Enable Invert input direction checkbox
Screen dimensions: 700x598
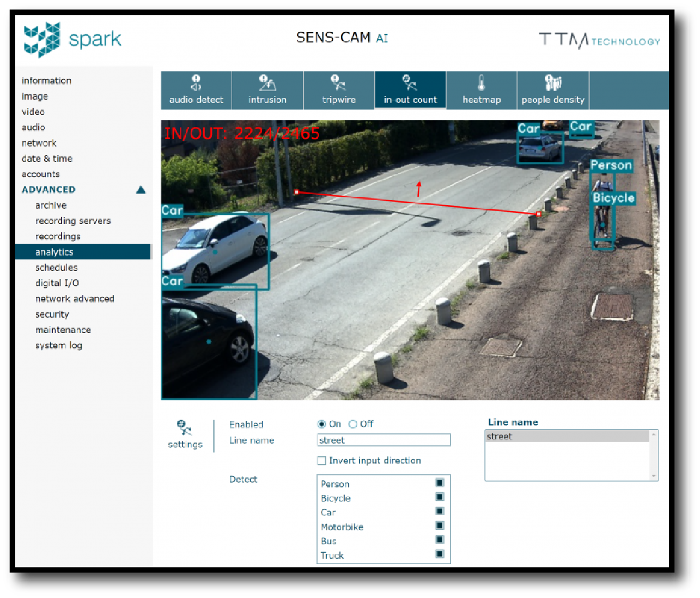tap(322, 461)
